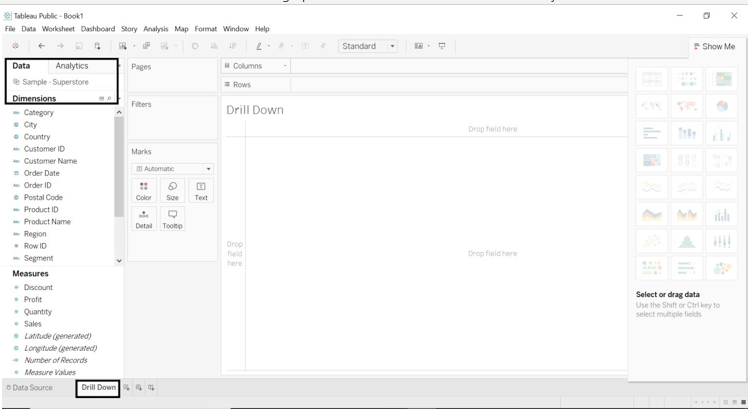The height and width of the screenshot is (410, 748).
Task: Select the Profit measure field
Action: pyautogui.click(x=33, y=300)
